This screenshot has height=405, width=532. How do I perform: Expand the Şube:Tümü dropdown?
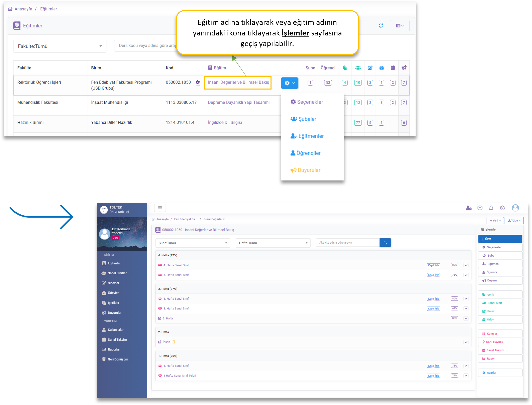[x=192, y=243]
